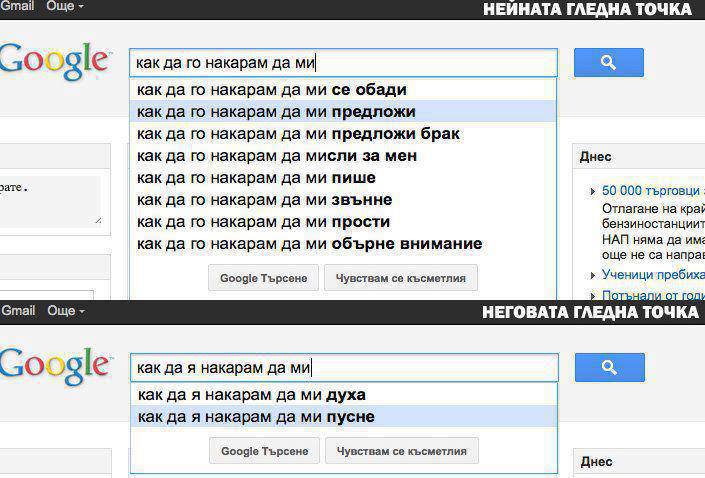Click the blue search magnifier button in top Google page
Screen dimensions: 705x478
click(609, 63)
